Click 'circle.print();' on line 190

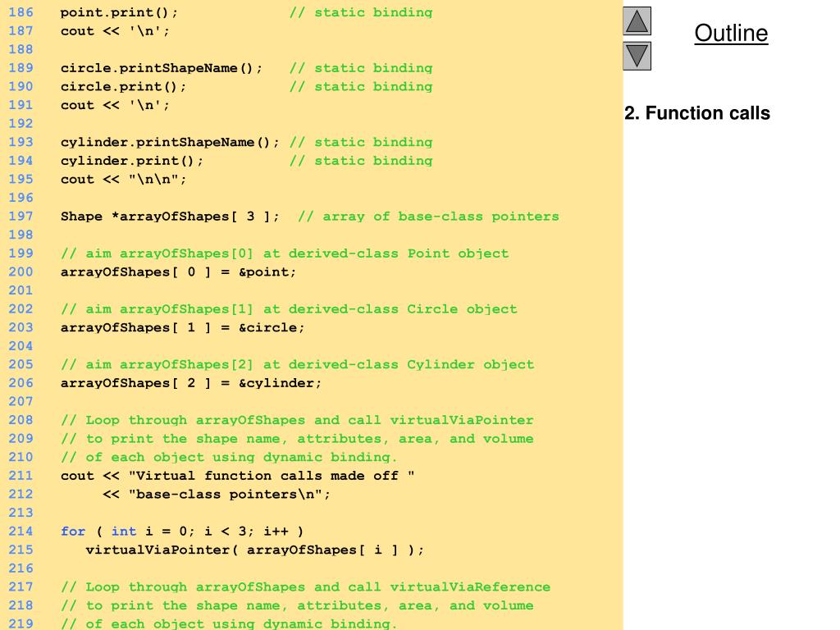coord(123,87)
